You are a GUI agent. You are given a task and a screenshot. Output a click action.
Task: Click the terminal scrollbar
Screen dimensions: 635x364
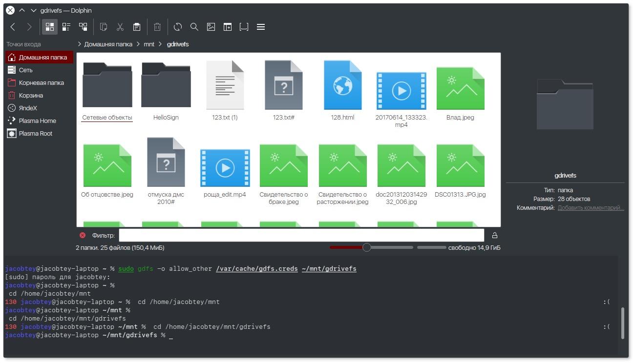[623, 323]
